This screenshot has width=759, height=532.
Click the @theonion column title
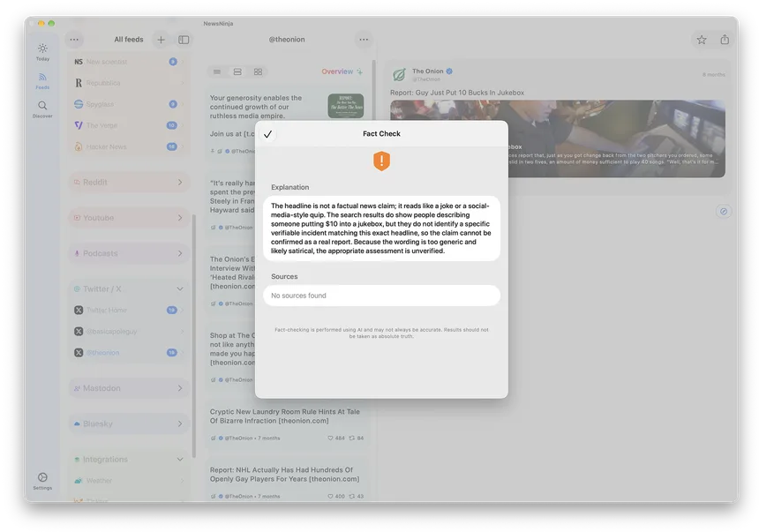(x=287, y=40)
